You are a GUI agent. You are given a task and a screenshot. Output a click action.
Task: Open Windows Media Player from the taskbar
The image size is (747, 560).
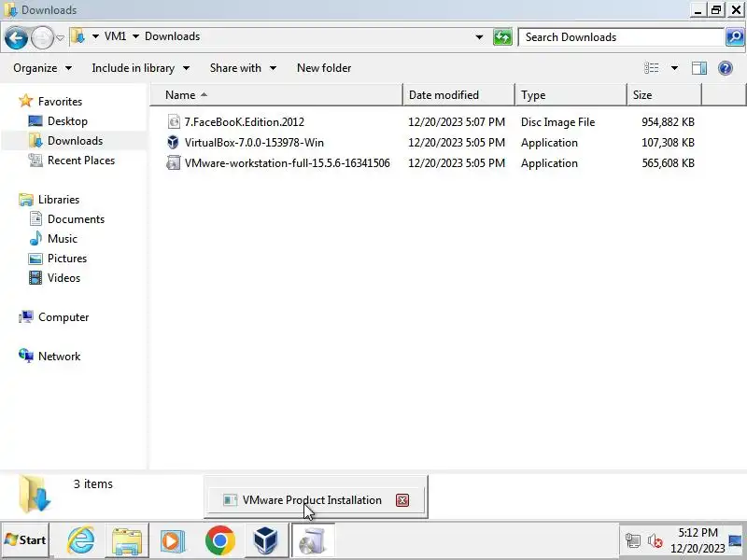(x=172, y=541)
